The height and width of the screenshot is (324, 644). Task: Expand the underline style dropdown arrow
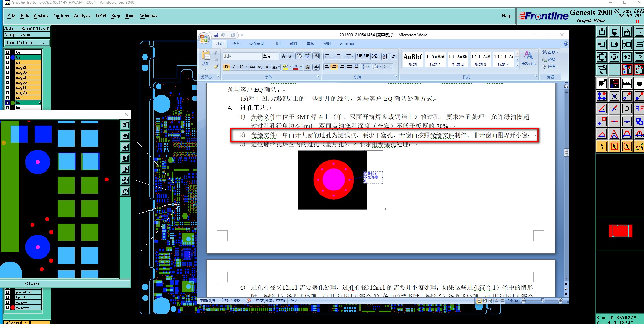coord(247,67)
